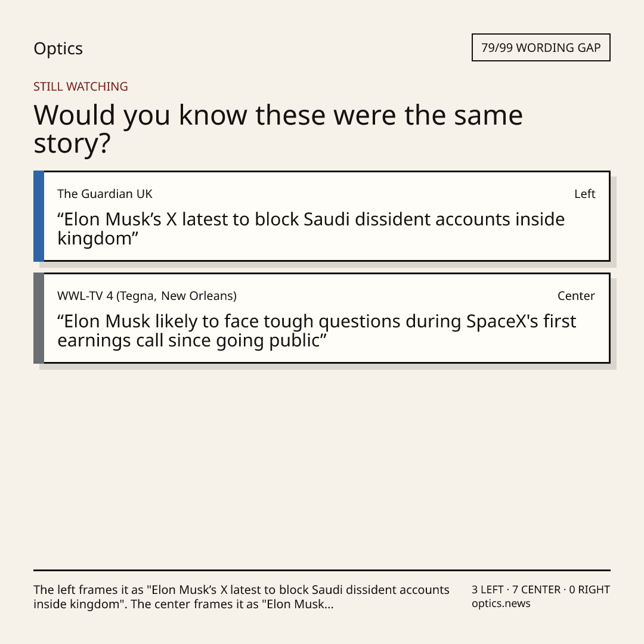Click the truncated 'Elon Musk…' ellipsis text
The image size is (644, 644).
point(300,604)
